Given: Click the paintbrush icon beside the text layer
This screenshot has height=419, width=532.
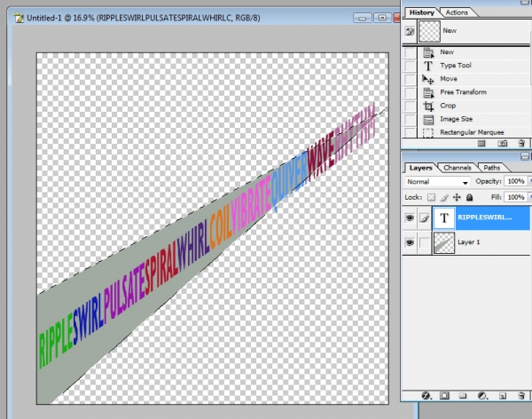Looking at the screenshot, I should (x=425, y=217).
